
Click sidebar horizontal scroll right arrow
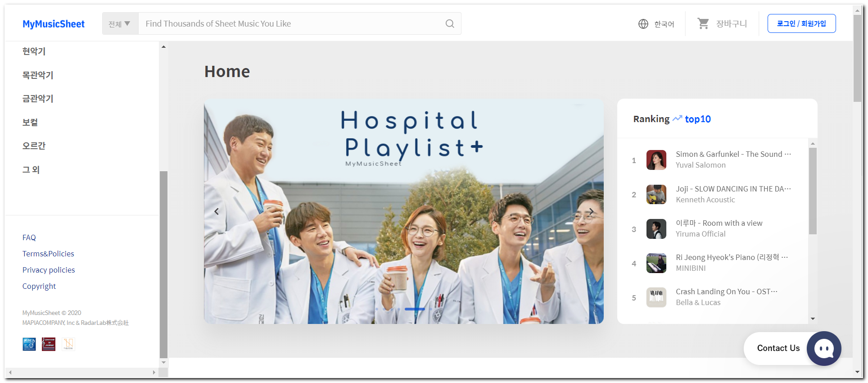click(x=154, y=373)
